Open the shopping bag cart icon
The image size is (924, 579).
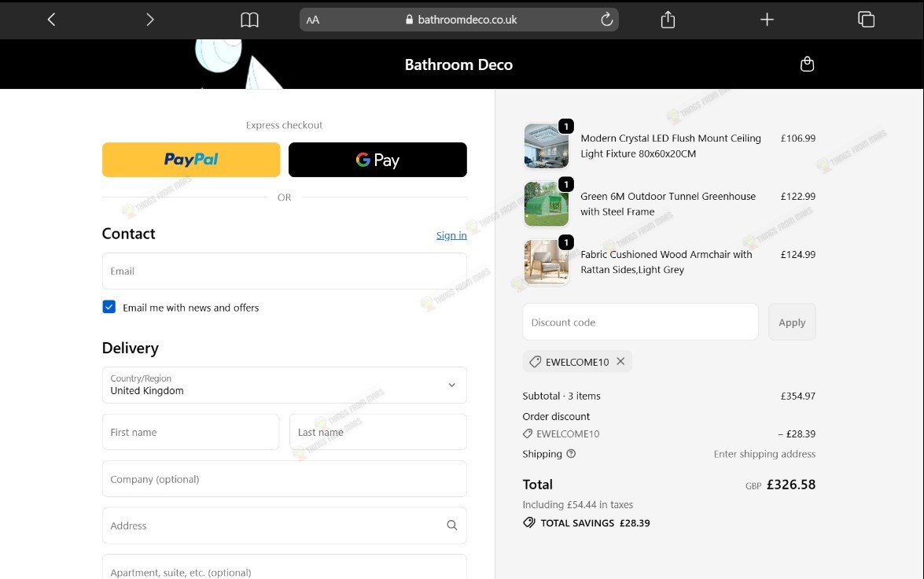(808, 64)
